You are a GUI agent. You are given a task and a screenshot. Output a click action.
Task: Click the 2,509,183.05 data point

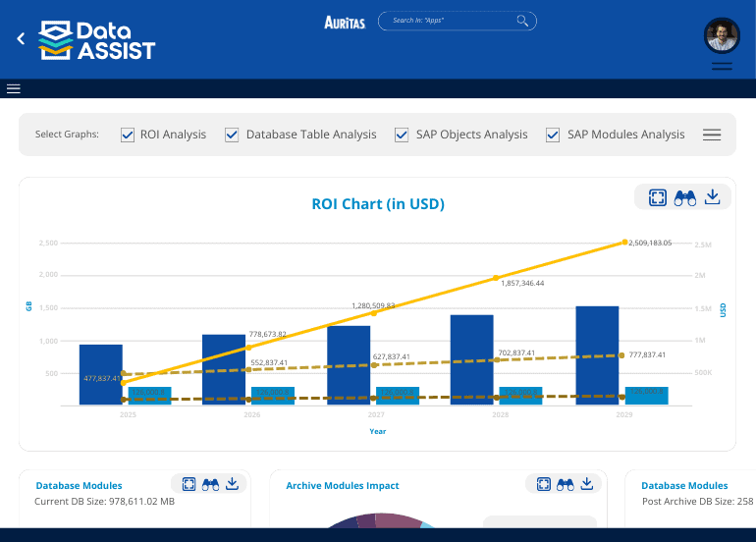(624, 243)
